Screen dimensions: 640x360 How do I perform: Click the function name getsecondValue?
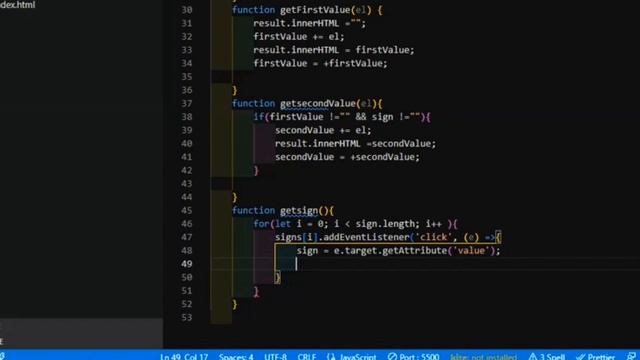[x=318, y=103]
